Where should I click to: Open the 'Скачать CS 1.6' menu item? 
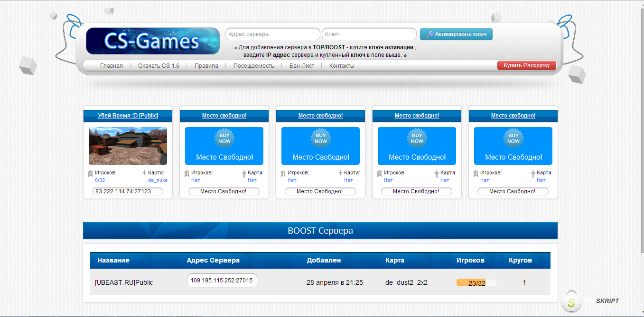tap(159, 66)
